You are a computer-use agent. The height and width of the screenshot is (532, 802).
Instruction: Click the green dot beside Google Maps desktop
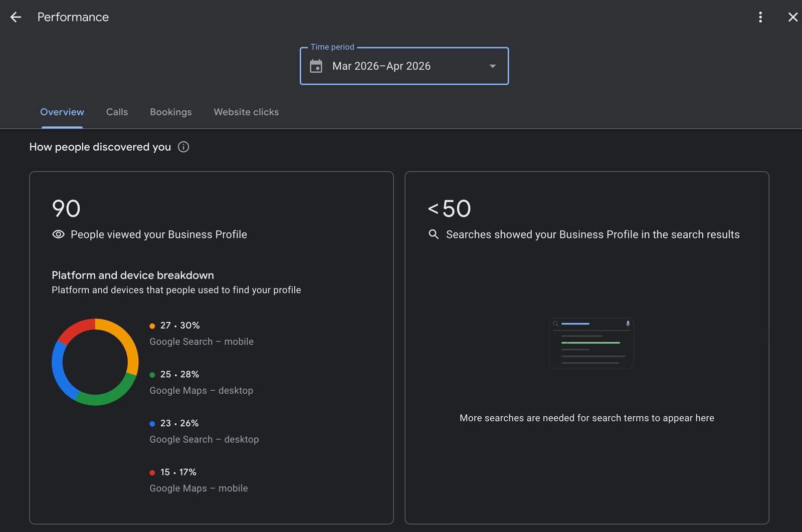152,374
